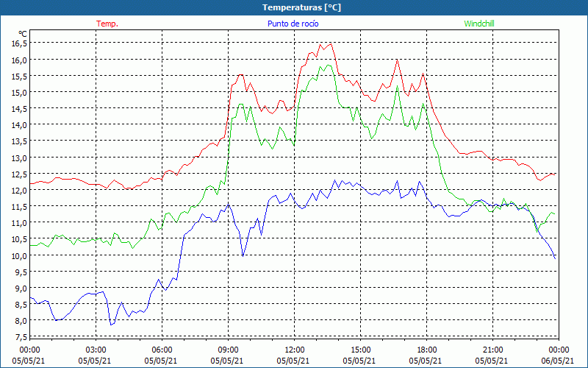Click the 9,5 value on the Y axis
The image size is (588, 368).
click(x=21, y=272)
